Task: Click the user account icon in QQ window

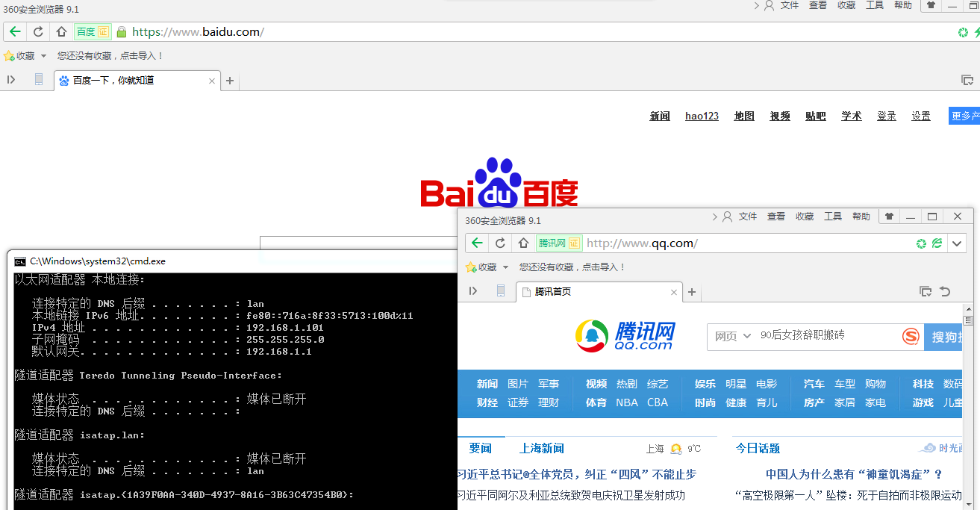Action: pyautogui.click(x=727, y=217)
